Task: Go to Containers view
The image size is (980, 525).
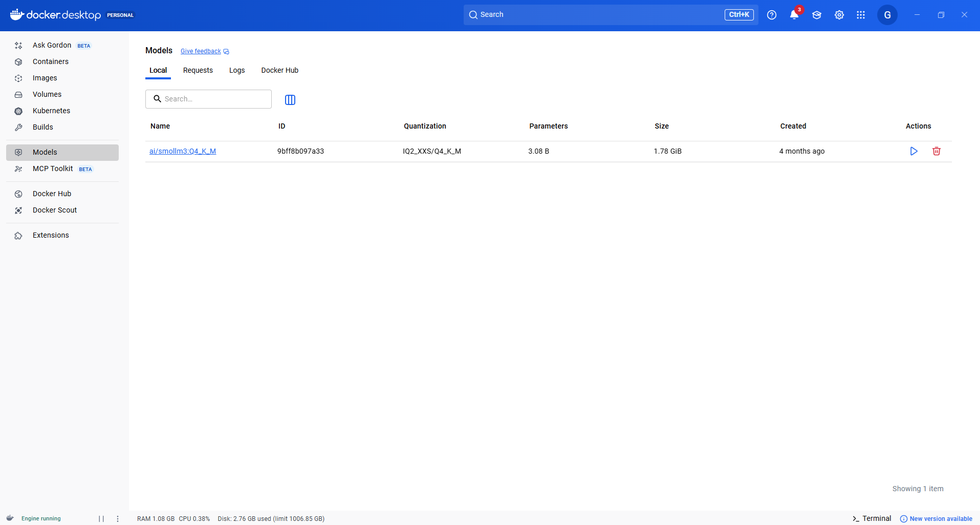Action: 62,61
